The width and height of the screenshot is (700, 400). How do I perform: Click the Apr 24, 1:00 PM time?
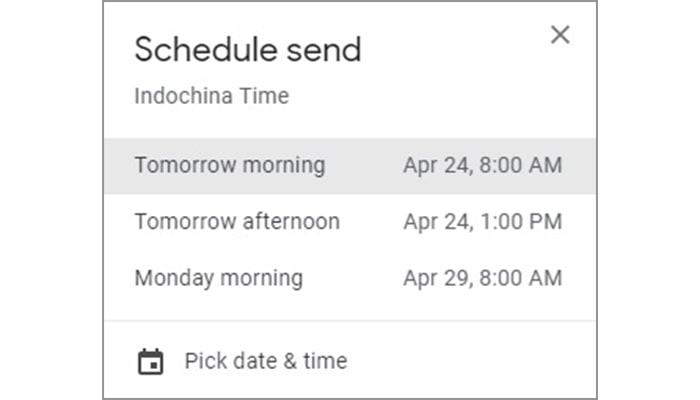coord(482,221)
